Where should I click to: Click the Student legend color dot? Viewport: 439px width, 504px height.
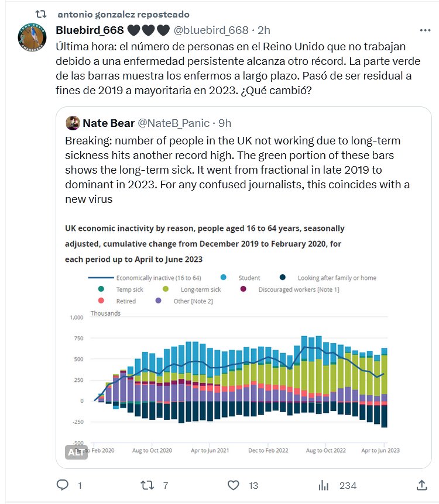(x=224, y=278)
